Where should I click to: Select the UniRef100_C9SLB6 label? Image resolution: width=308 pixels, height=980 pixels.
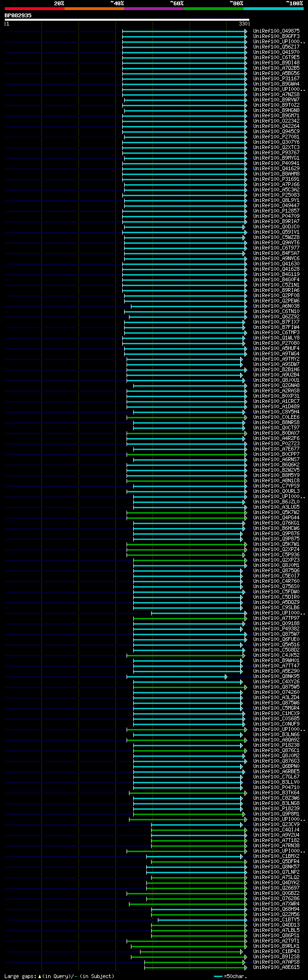point(276,607)
